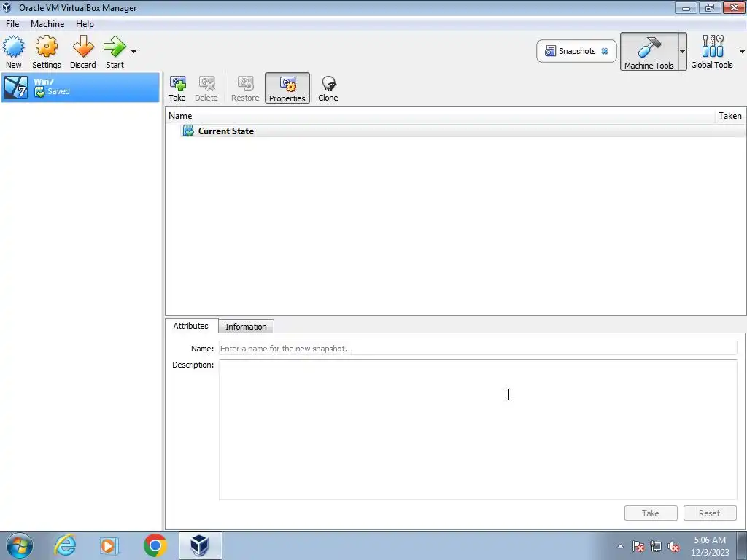The height and width of the screenshot is (560, 747).
Task: Open the File menu
Action: (12, 24)
